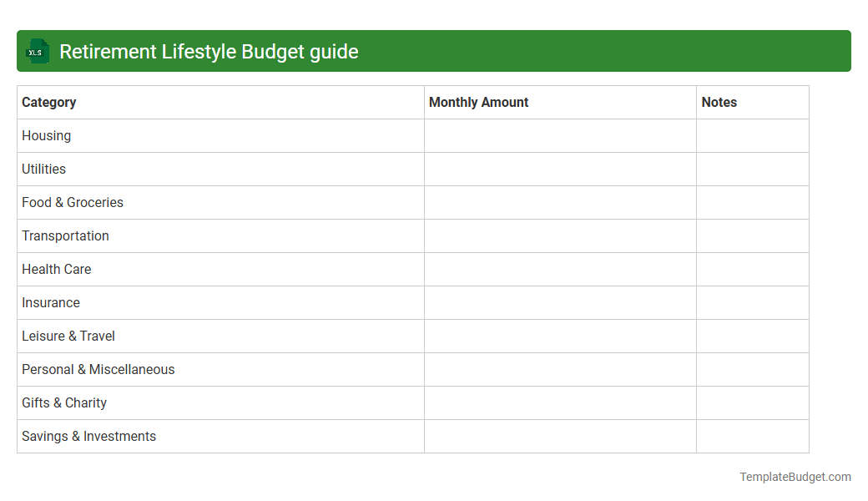Select the Utilities category label
Screen dimensions: 868x501
pyautogui.click(x=43, y=169)
